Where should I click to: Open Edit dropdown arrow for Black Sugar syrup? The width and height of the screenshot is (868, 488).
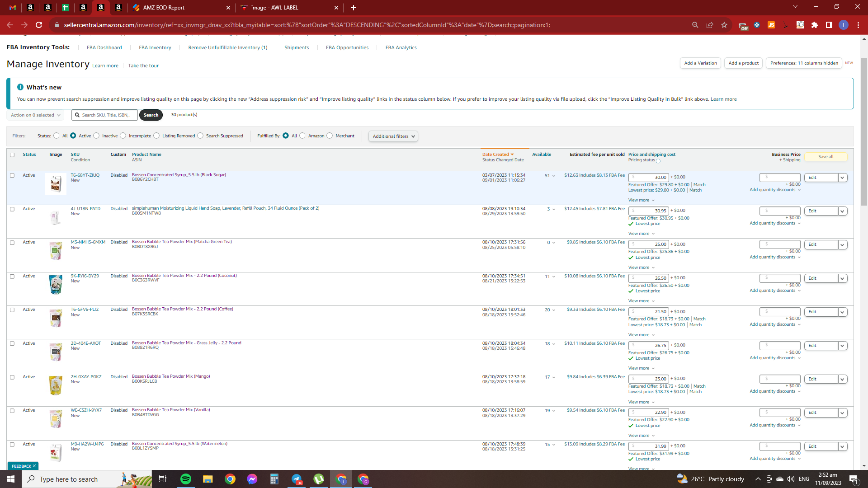[x=843, y=178]
